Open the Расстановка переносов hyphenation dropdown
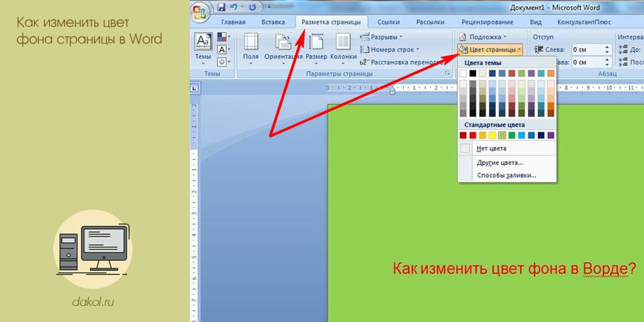 (402, 62)
